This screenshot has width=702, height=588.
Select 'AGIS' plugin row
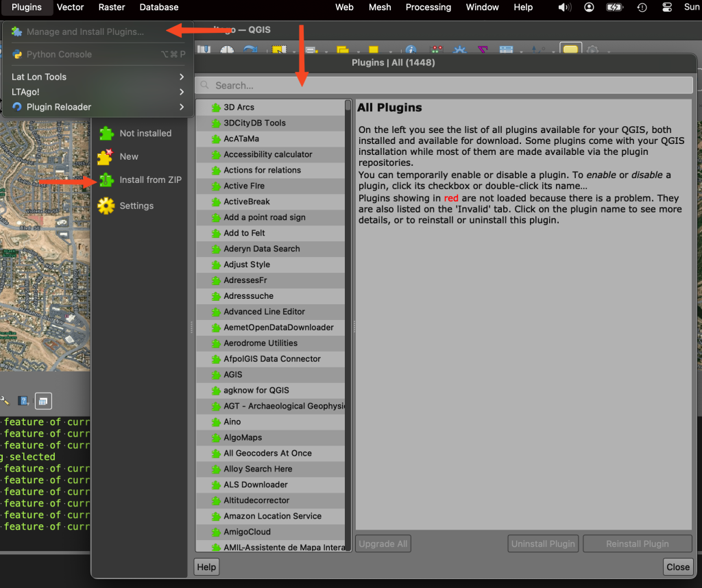pyautogui.click(x=270, y=375)
